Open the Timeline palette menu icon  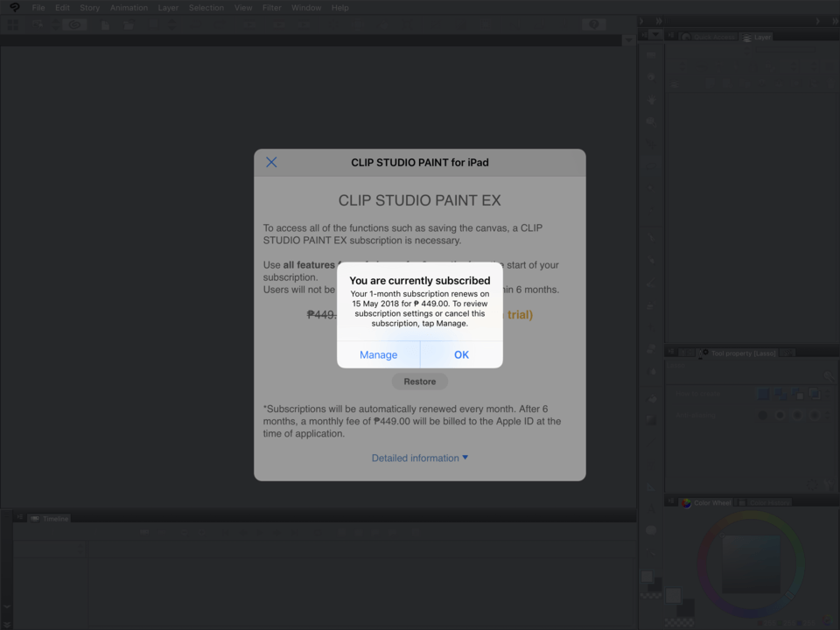coord(19,517)
